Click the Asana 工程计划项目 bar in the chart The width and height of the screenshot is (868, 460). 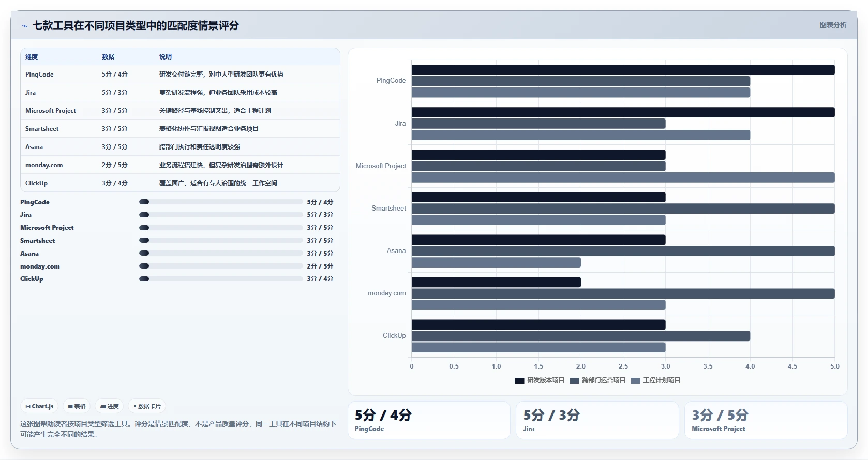[496, 262]
